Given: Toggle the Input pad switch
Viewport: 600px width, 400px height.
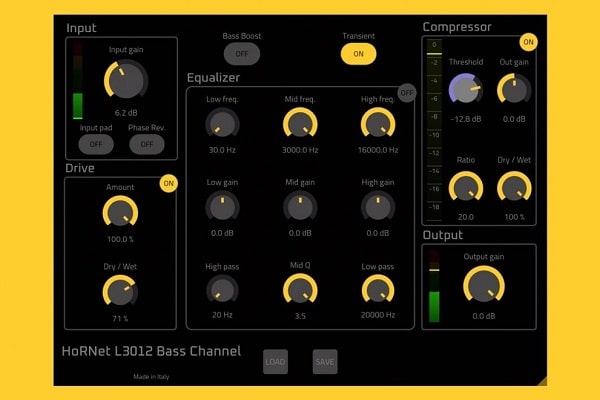Looking at the screenshot, I should click(97, 144).
